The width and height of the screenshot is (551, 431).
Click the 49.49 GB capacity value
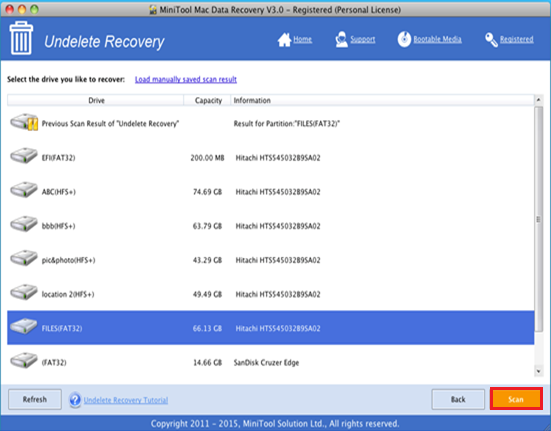(207, 294)
